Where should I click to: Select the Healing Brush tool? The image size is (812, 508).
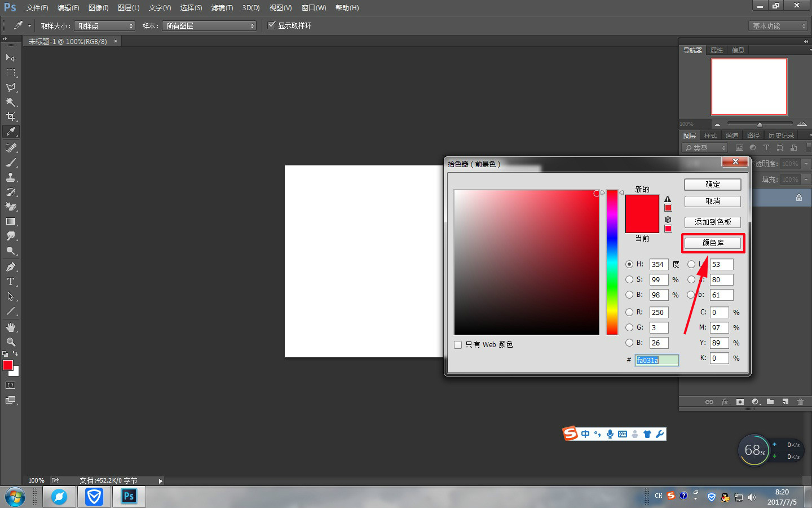(x=11, y=148)
